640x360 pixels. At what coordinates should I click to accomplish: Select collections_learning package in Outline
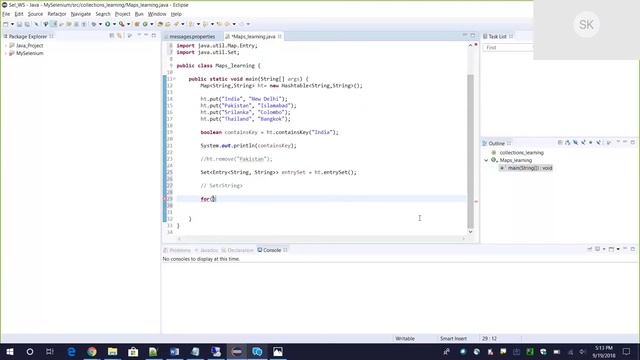[521, 152]
